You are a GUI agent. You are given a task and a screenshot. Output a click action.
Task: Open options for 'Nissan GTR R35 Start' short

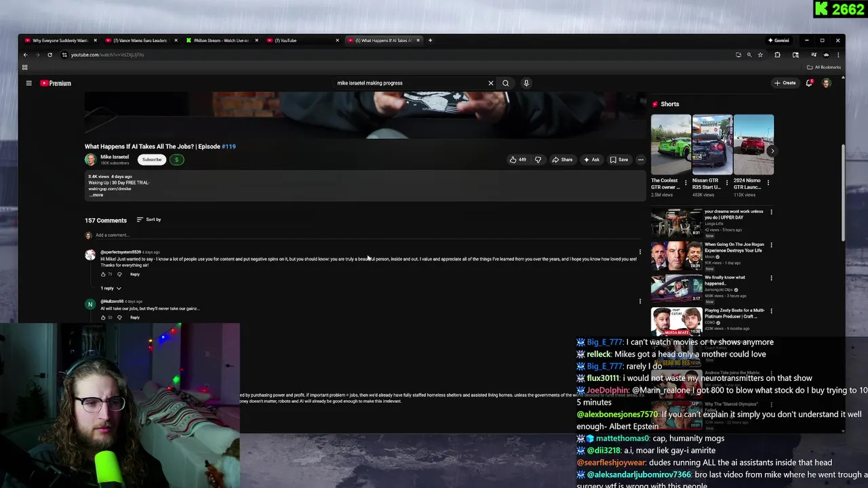point(727,183)
